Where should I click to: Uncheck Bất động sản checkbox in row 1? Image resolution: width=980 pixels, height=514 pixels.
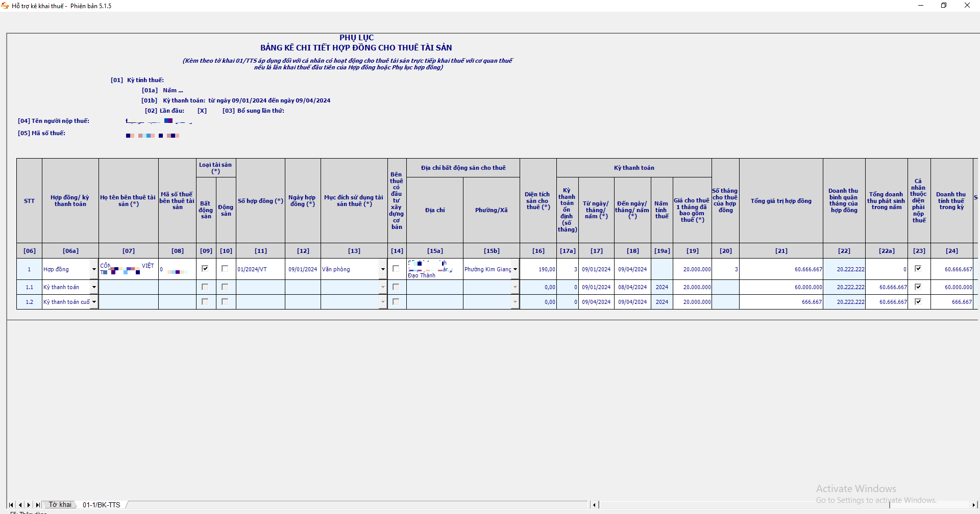(205, 269)
